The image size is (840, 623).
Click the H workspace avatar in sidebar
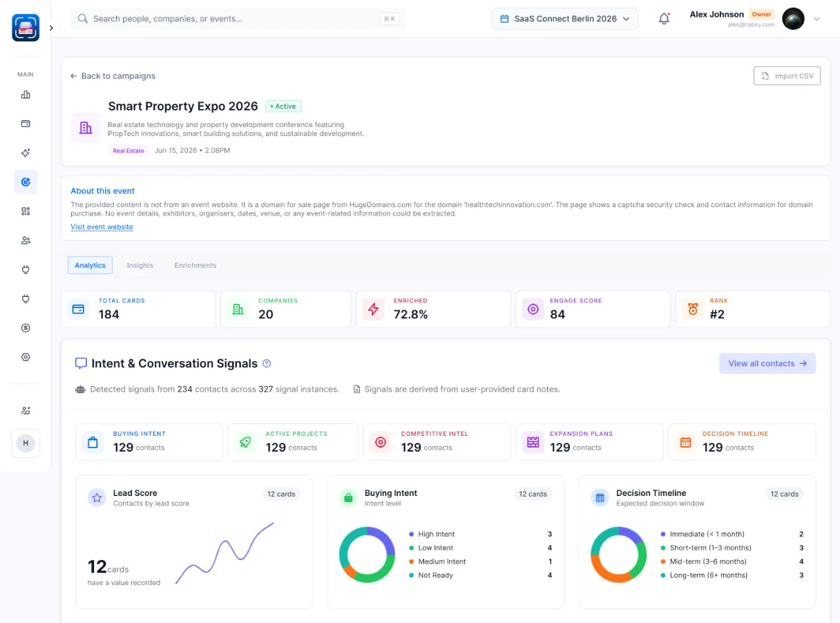click(x=26, y=443)
